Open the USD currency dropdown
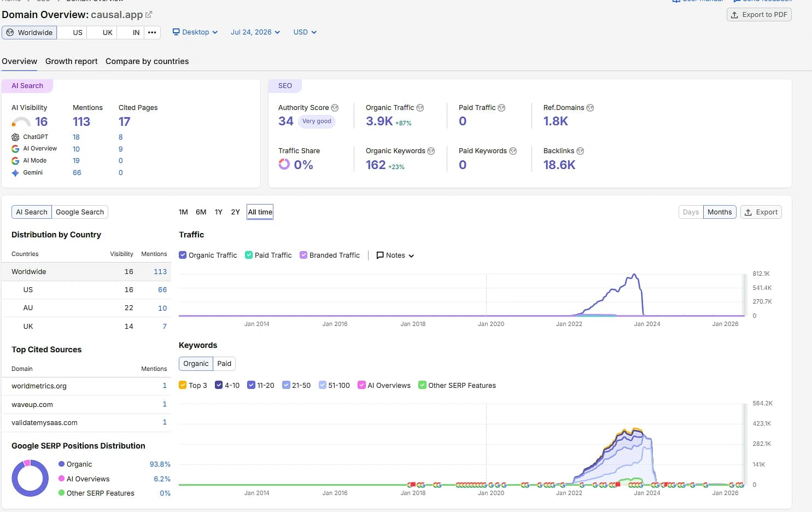This screenshot has width=812, height=512. click(305, 32)
